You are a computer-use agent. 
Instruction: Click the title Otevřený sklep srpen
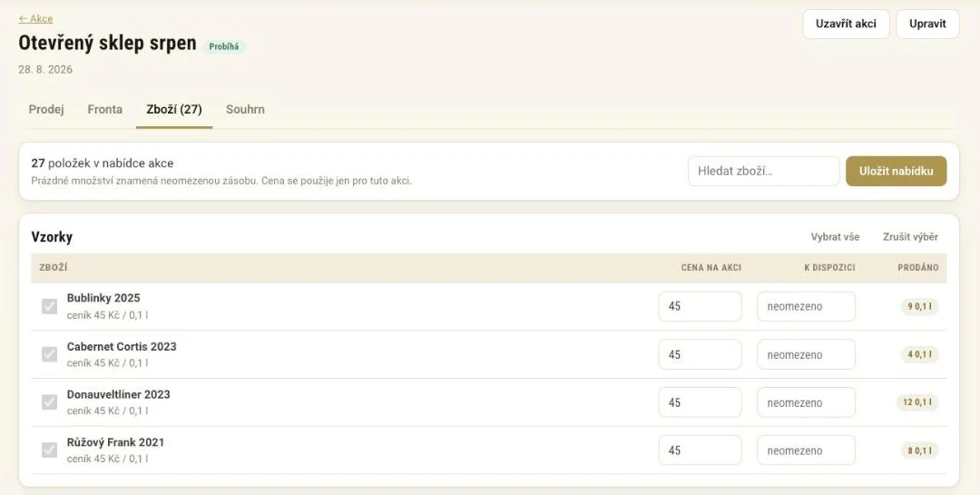pos(107,44)
